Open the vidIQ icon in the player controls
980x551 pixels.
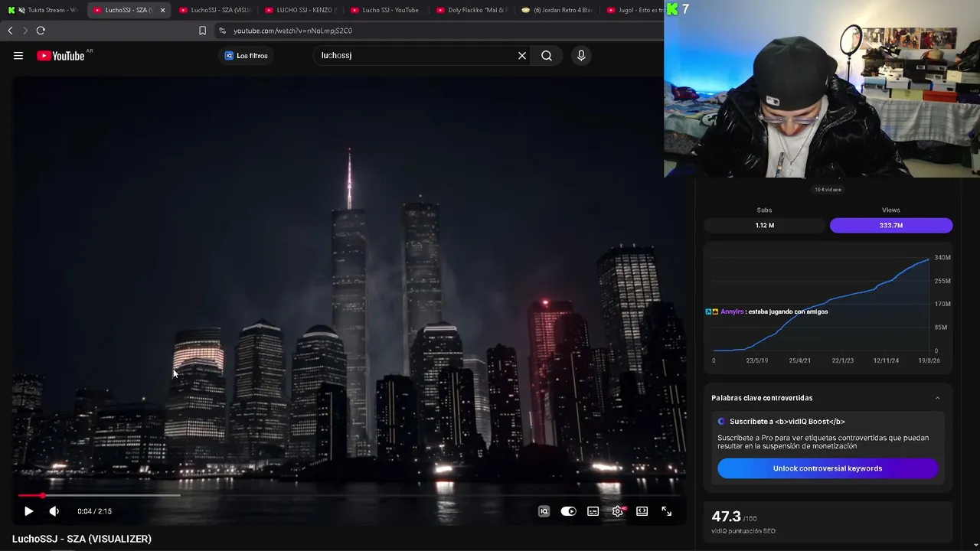click(544, 511)
